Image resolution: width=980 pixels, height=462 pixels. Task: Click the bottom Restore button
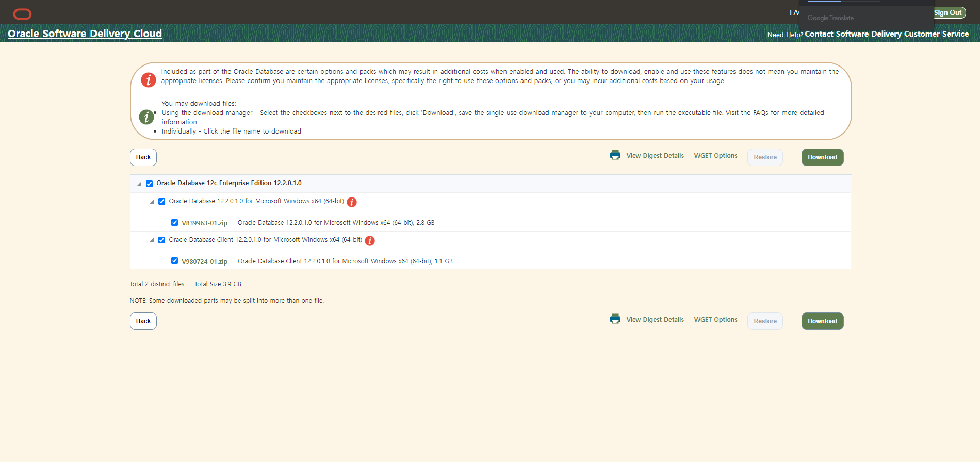coord(765,321)
